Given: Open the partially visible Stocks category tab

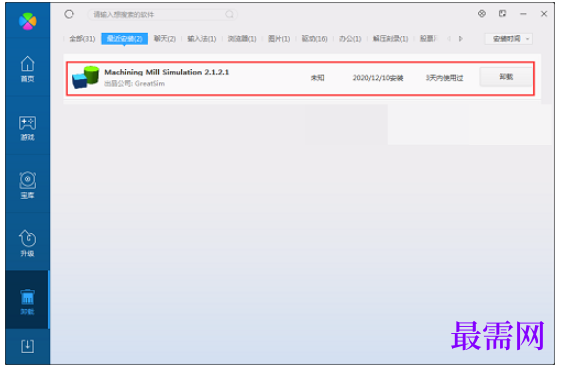Looking at the screenshot, I should point(428,39).
